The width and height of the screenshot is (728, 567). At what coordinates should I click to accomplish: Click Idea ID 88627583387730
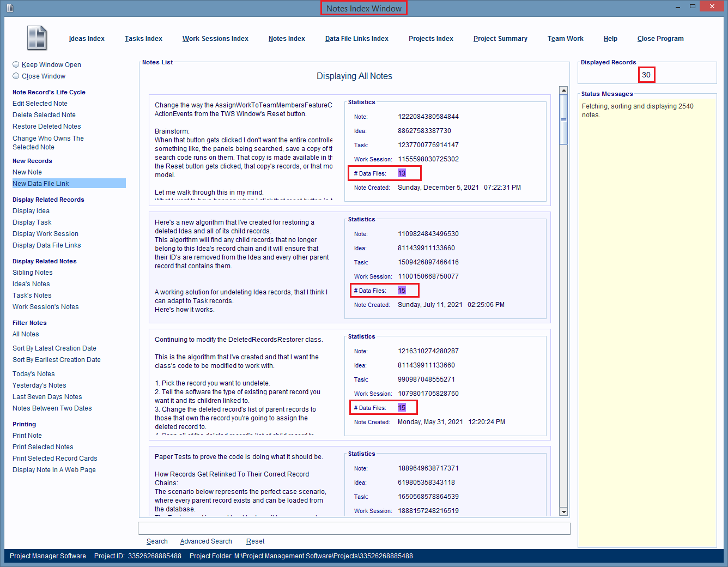tap(424, 131)
